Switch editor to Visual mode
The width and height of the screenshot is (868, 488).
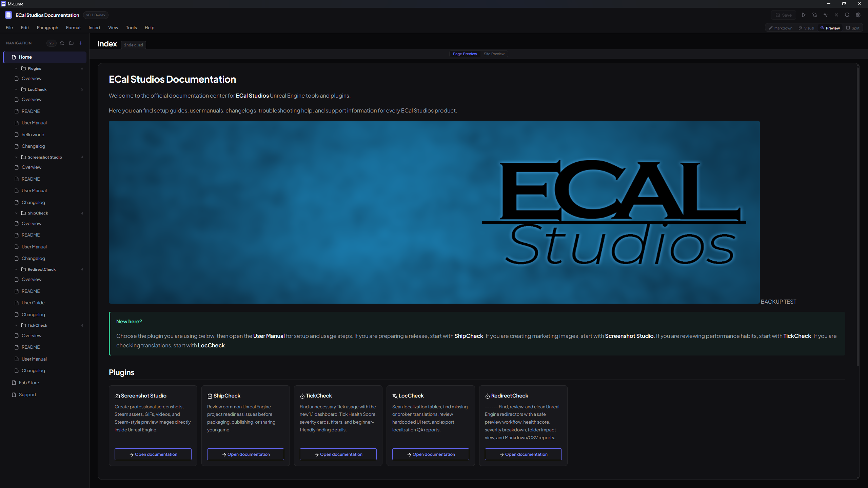coord(806,28)
